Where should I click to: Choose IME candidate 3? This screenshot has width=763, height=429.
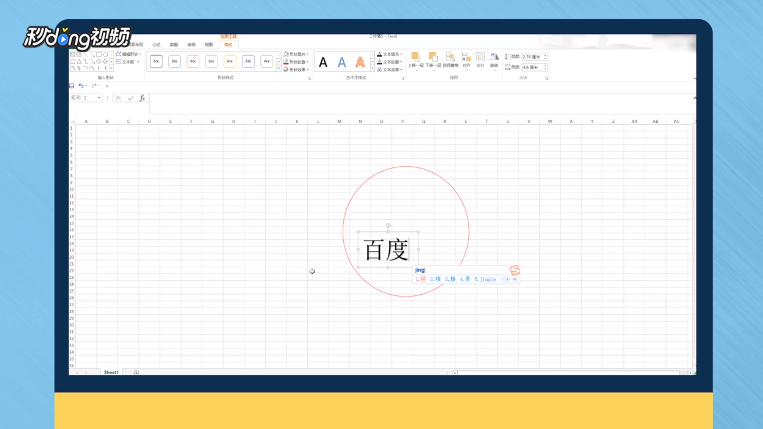pyautogui.click(x=450, y=279)
